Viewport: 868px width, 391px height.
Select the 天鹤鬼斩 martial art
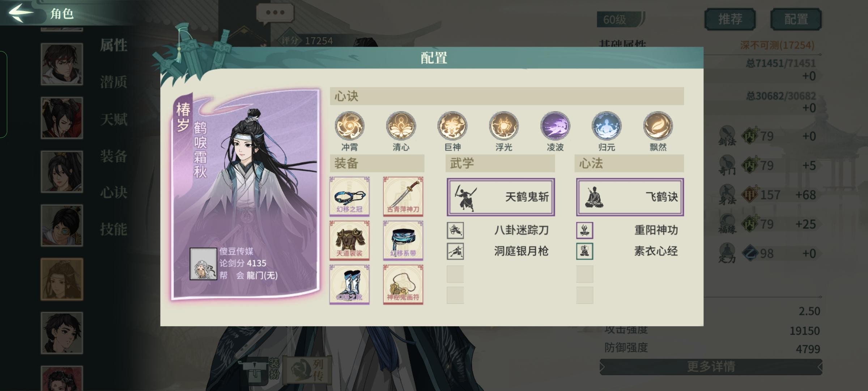pyautogui.click(x=501, y=197)
